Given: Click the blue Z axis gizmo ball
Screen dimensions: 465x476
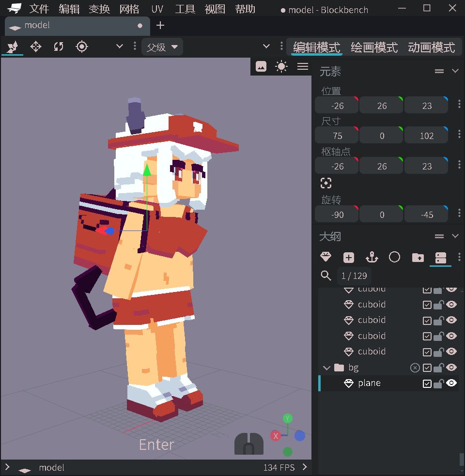Looking at the screenshot, I should point(299,436).
